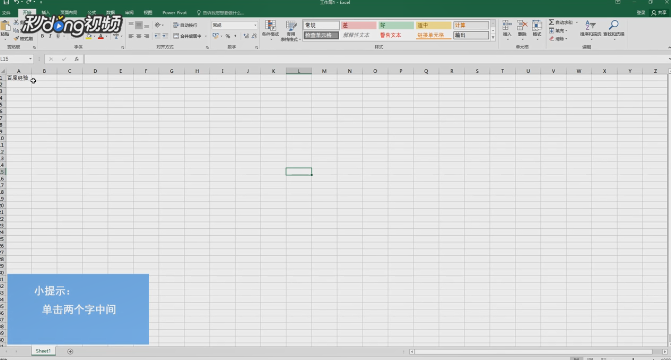This screenshot has height=360, width=671.
Task: Toggle Italic formatting
Action: coord(50,36)
